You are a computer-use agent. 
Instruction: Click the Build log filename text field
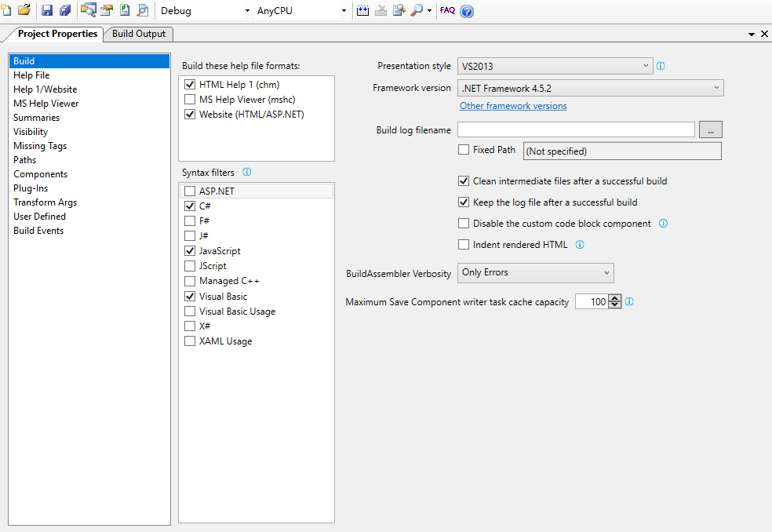(576, 129)
